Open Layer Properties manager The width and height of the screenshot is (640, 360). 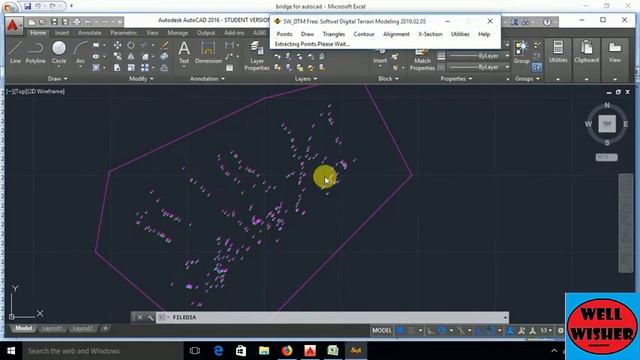(257, 55)
